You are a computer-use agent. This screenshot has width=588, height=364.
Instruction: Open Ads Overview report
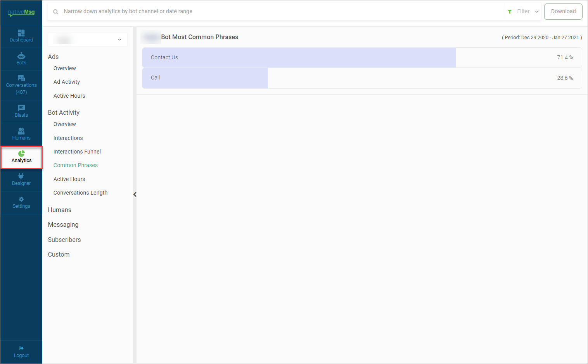click(x=65, y=68)
